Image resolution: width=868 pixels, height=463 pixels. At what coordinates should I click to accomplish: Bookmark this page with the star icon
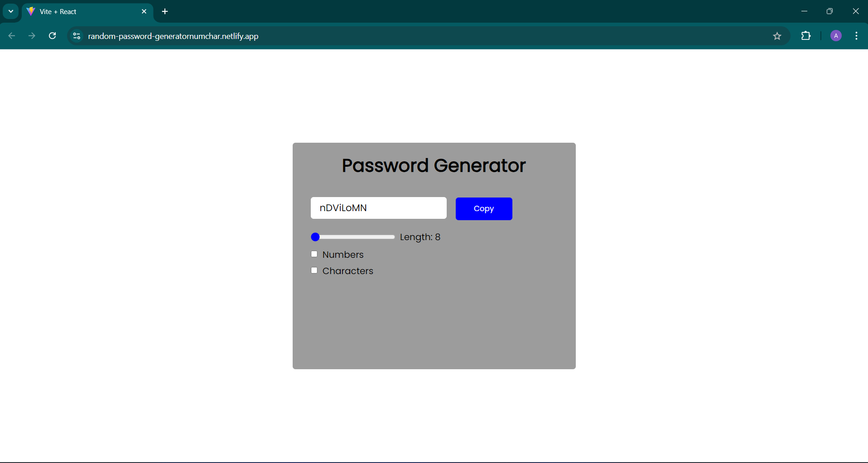coord(777,36)
